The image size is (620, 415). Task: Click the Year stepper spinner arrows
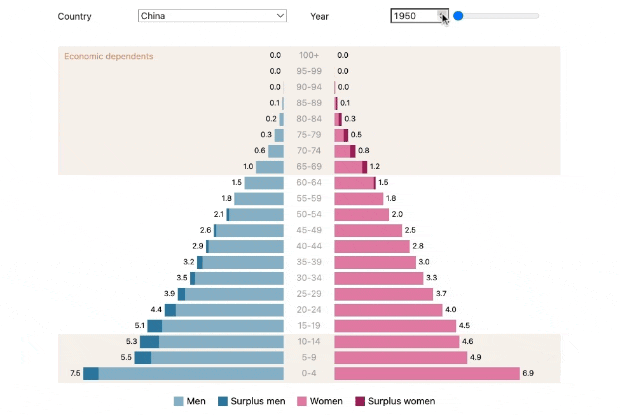pos(442,16)
